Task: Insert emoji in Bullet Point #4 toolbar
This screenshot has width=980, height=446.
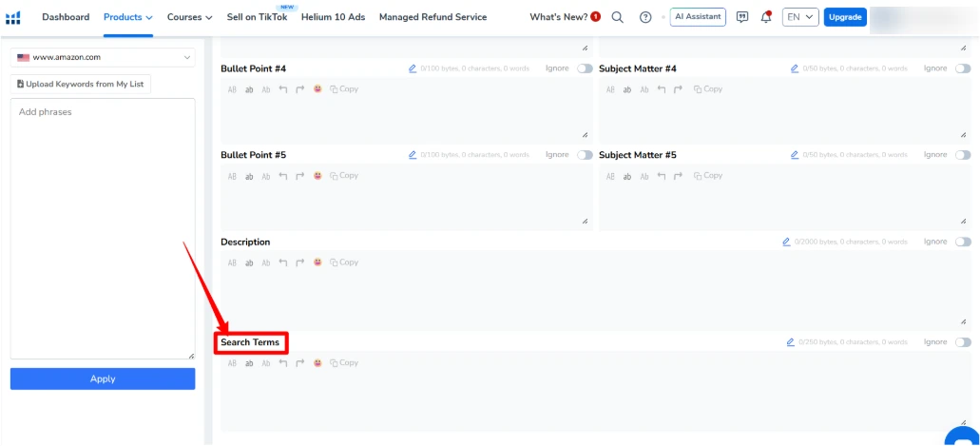Action: (317, 89)
